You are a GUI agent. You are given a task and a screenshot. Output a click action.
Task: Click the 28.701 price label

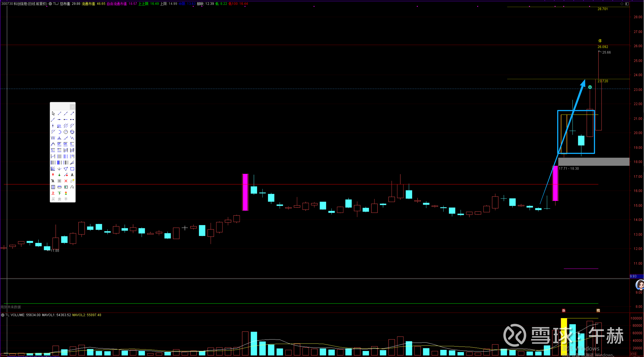(x=602, y=9)
